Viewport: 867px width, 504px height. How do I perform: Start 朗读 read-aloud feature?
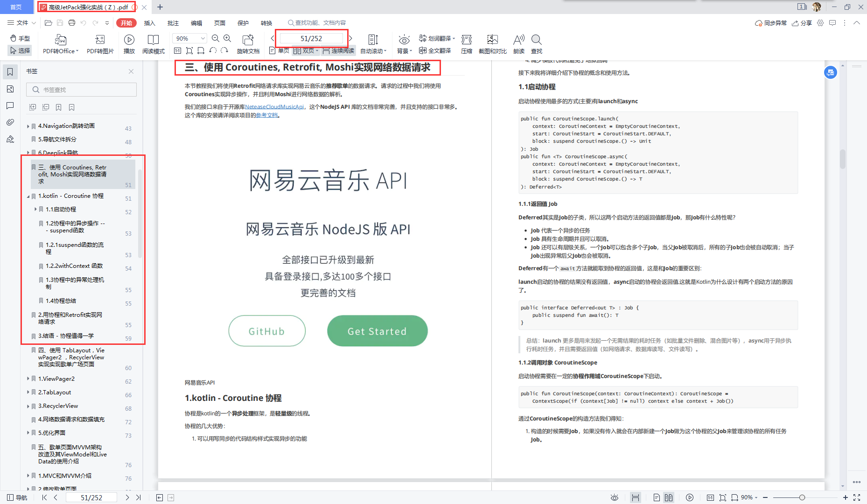pos(519,44)
